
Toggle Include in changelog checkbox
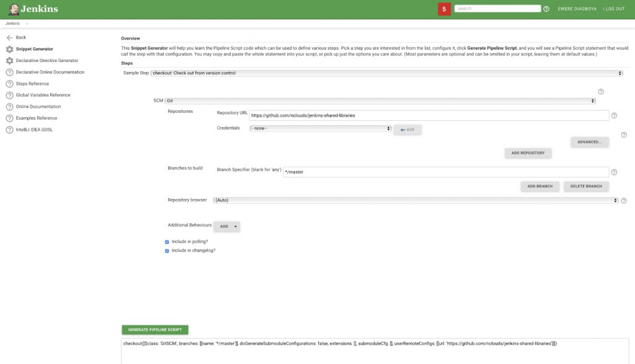pyautogui.click(x=167, y=251)
